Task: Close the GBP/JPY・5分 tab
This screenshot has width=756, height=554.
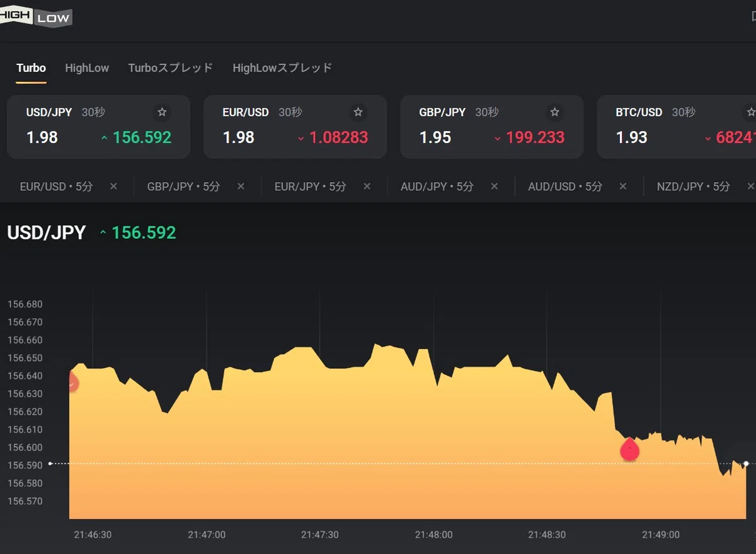Action: [241, 187]
